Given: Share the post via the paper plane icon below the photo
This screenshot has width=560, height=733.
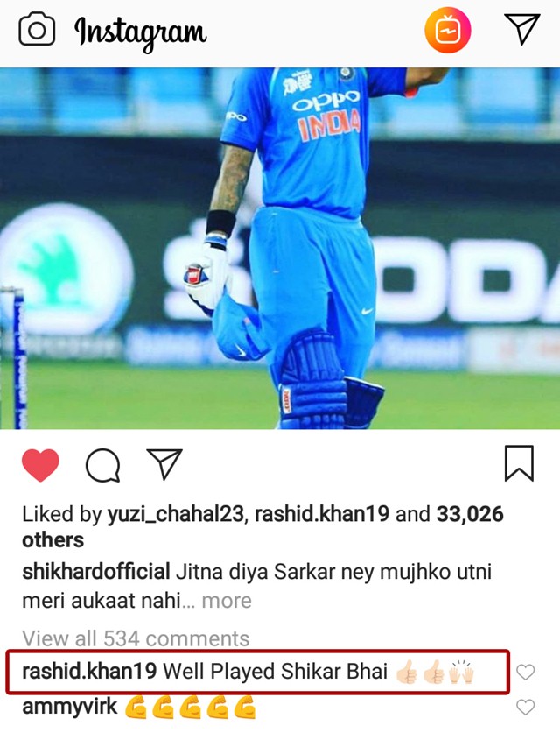Looking at the screenshot, I should point(164,464).
